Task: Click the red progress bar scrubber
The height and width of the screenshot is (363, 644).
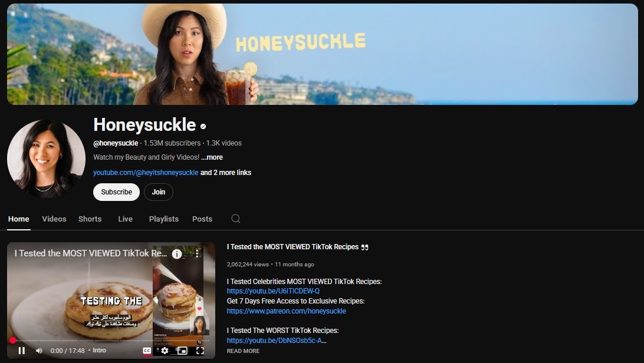Action: 13,340
